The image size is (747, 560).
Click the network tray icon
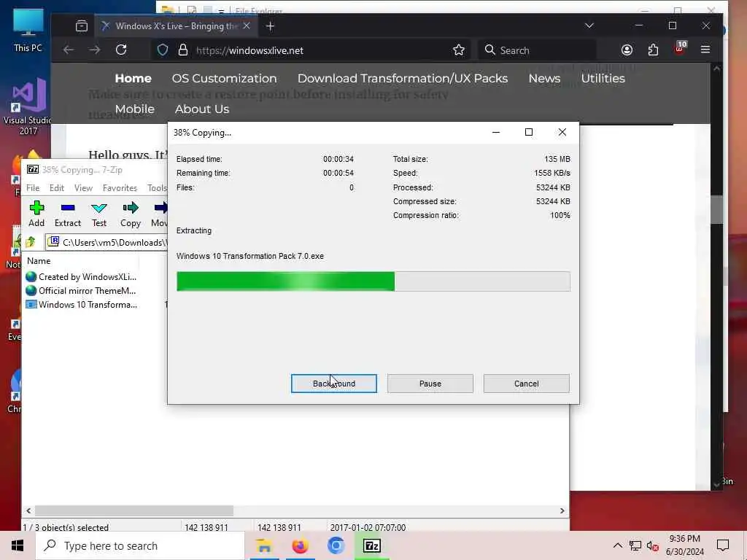tap(635, 546)
